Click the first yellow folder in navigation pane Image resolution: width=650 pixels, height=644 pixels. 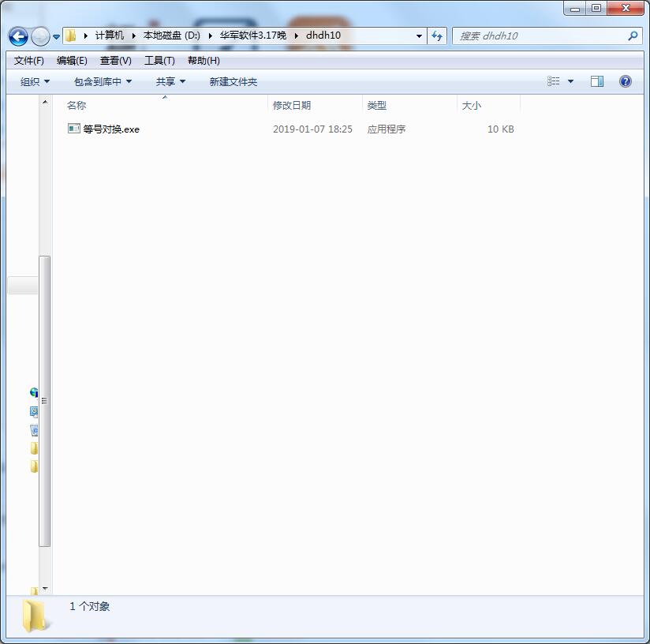tap(34, 448)
